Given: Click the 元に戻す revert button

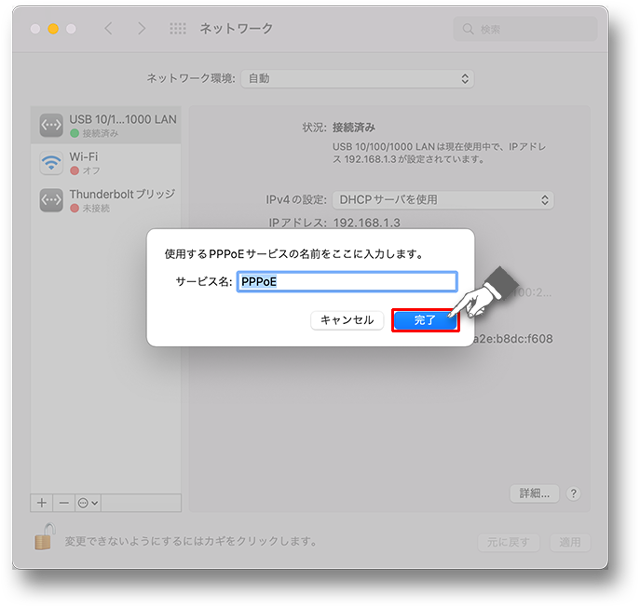Looking at the screenshot, I should (509, 542).
